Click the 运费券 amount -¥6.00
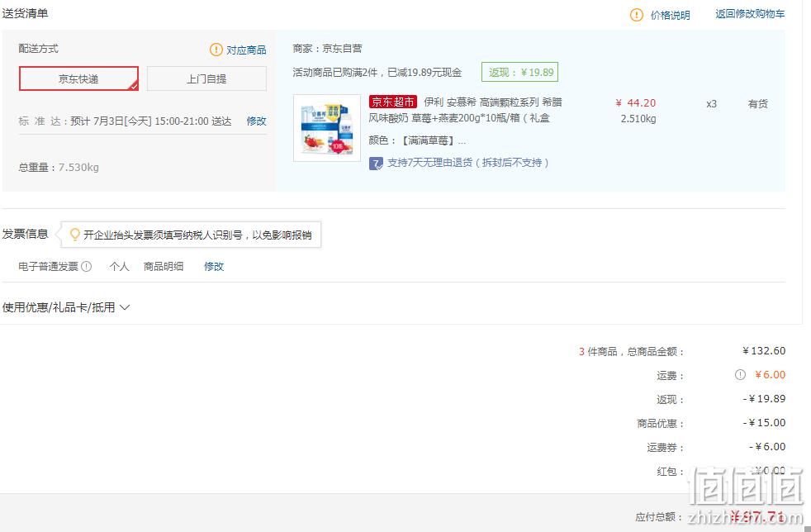Image resolution: width=811 pixels, height=532 pixels. pyautogui.click(x=767, y=447)
